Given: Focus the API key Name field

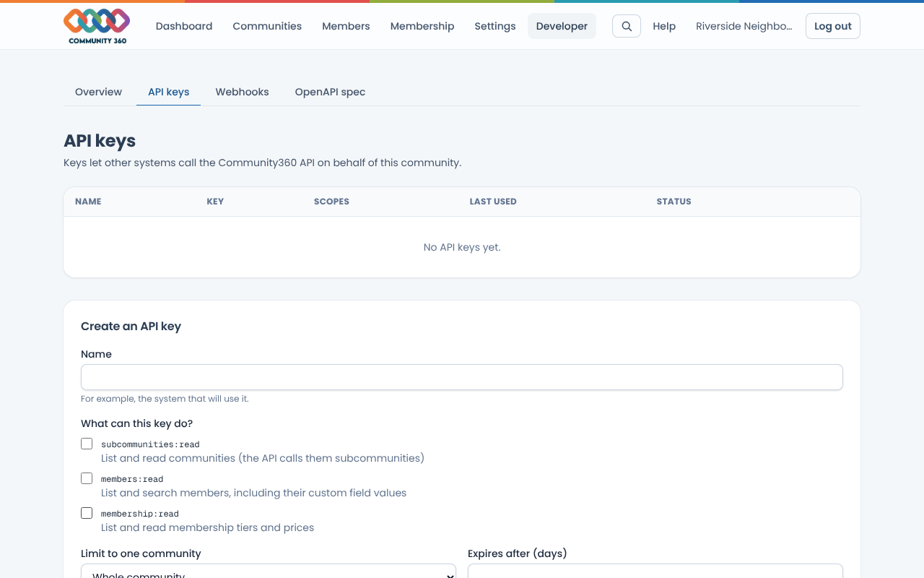Looking at the screenshot, I should pos(462,377).
